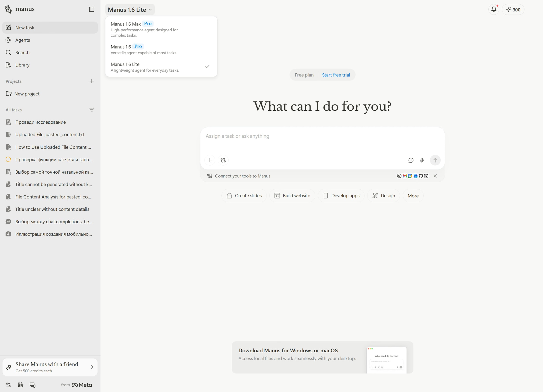The width and height of the screenshot is (543, 392).
Task: Open the shapes grid icon in sidebar footer
Action: 20,385
